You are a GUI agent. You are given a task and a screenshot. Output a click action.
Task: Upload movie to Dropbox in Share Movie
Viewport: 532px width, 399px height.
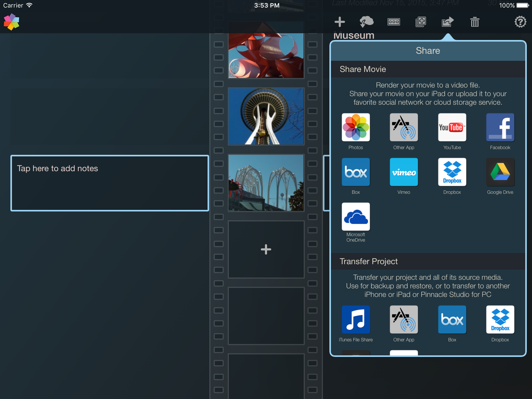click(x=452, y=172)
